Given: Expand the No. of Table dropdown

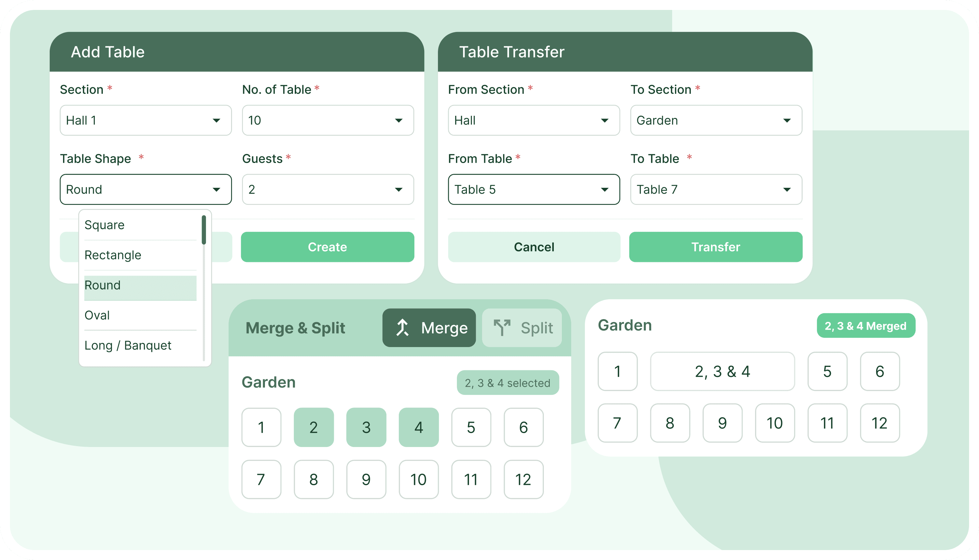Looking at the screenshot, I should (x=327, y=120).
